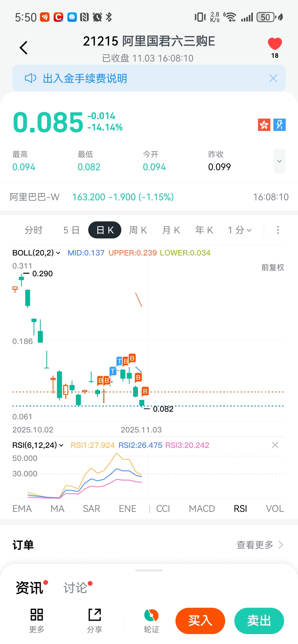Viewport: 298px width, 644px height.
Task: Tap the blue lightning bolt icon
Action: coord(279,125)
